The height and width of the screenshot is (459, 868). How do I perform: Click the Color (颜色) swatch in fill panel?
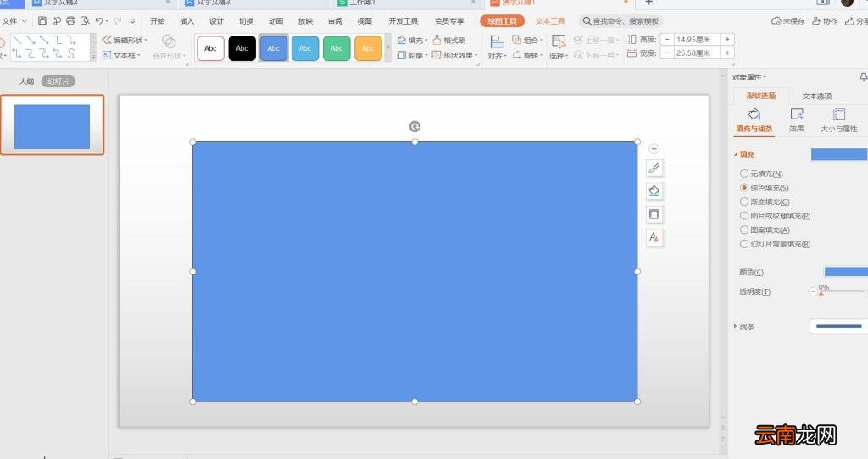tap(846, 272)
